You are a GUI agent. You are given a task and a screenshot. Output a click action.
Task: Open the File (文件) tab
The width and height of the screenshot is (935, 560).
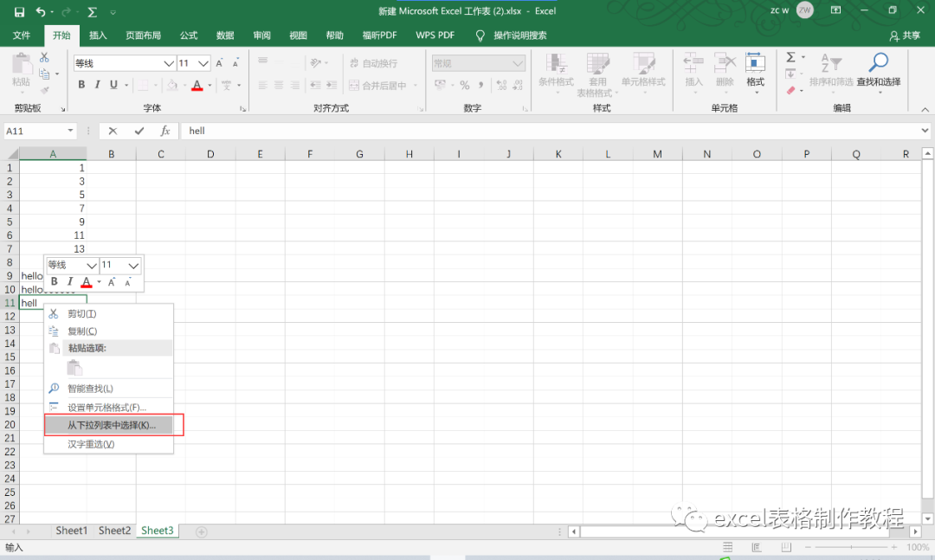coord(22,35)
